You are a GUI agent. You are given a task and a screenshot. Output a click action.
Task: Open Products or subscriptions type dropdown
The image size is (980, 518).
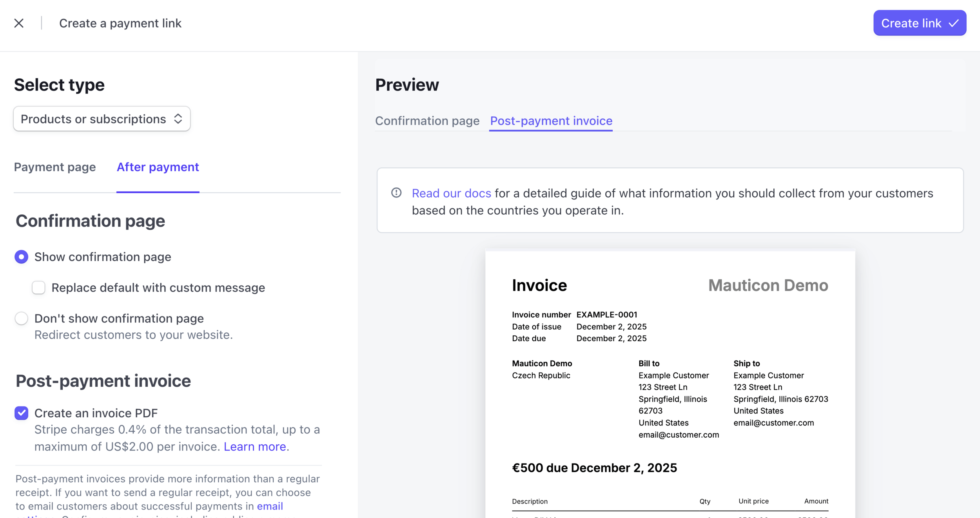click(93, 119)
